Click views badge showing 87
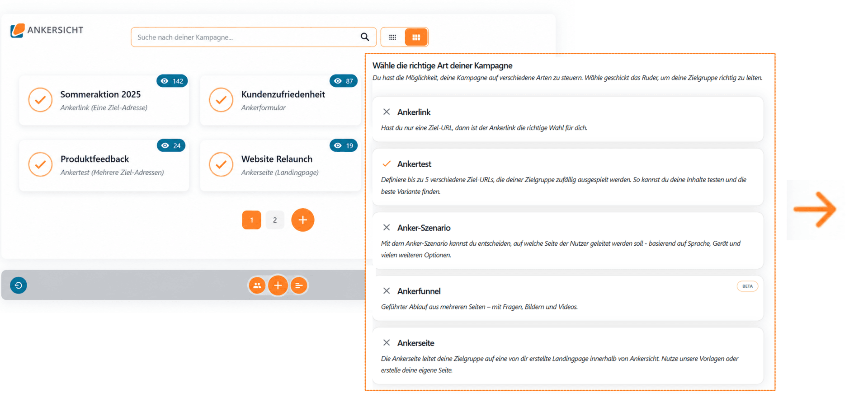868x402 pixels. tap(344, 81)
